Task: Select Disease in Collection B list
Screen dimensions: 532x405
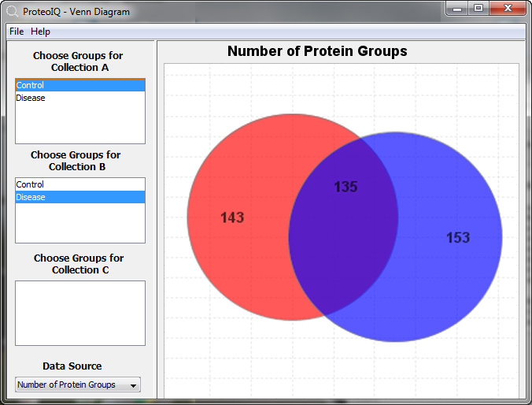Action: coord(80,197)
